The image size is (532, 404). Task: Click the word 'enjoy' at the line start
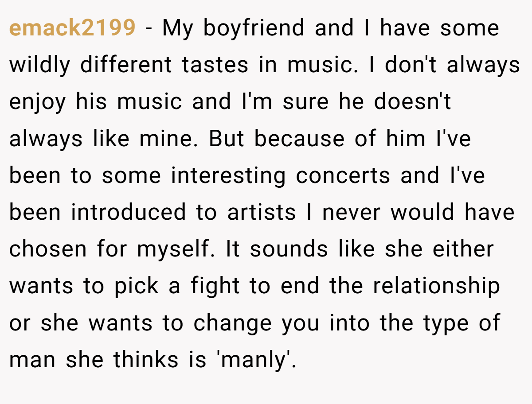(38, 102)
